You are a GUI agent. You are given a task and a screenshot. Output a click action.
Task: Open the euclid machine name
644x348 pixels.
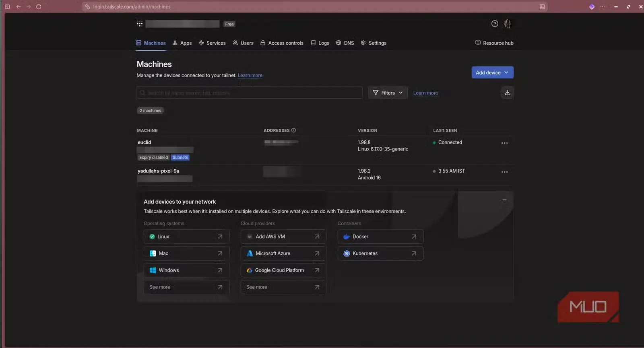click(x=144, y=142)
